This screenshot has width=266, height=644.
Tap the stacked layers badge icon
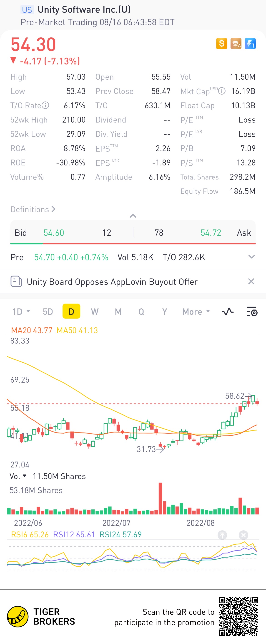click(x=236, y=44)
